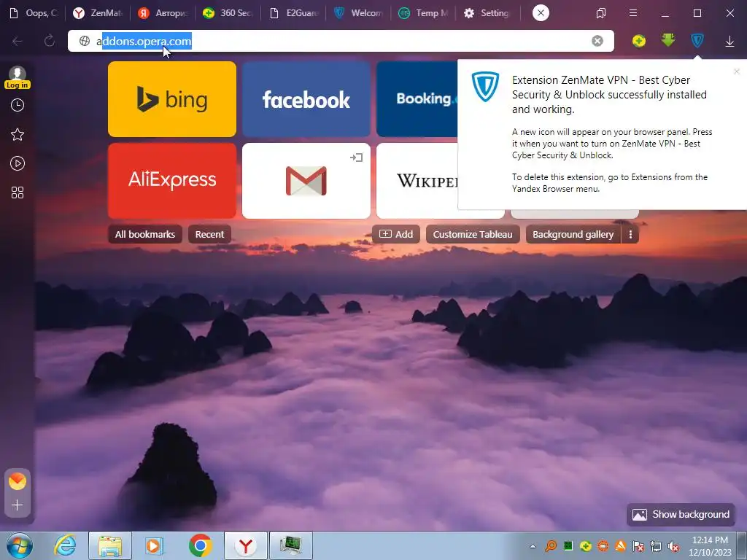Close the current new tab
747x560 pixels.
541,13
